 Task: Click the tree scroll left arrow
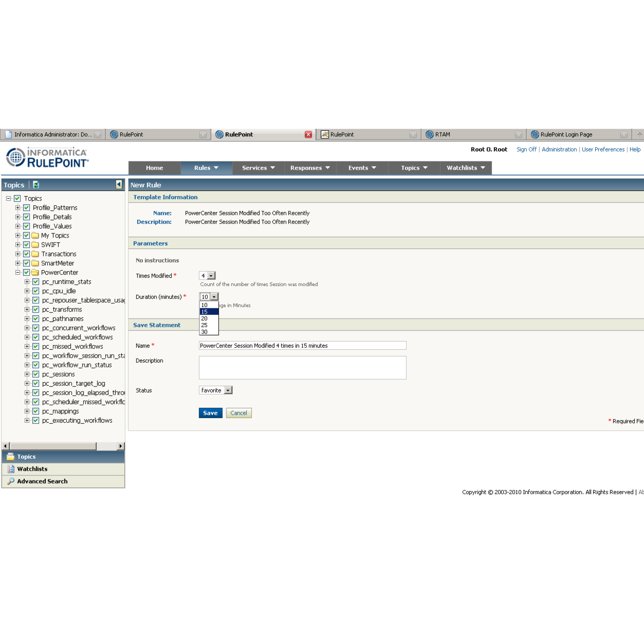click(6, 446)
